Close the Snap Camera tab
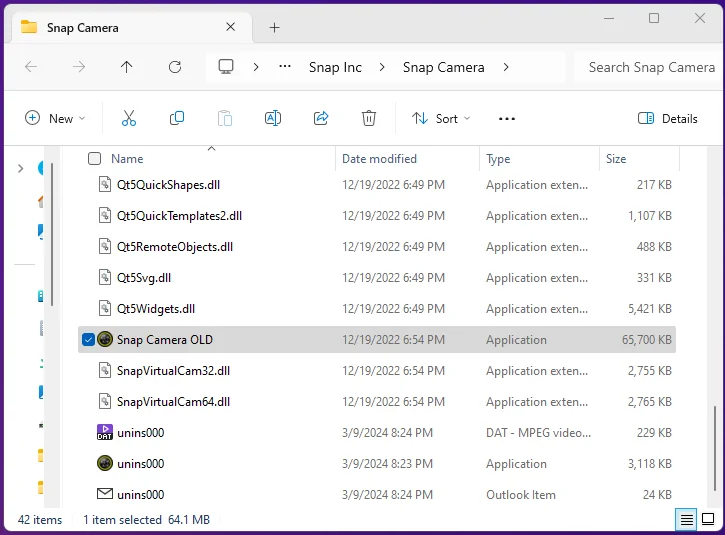This screenshot has width=725, height=535. coord(230,27)
